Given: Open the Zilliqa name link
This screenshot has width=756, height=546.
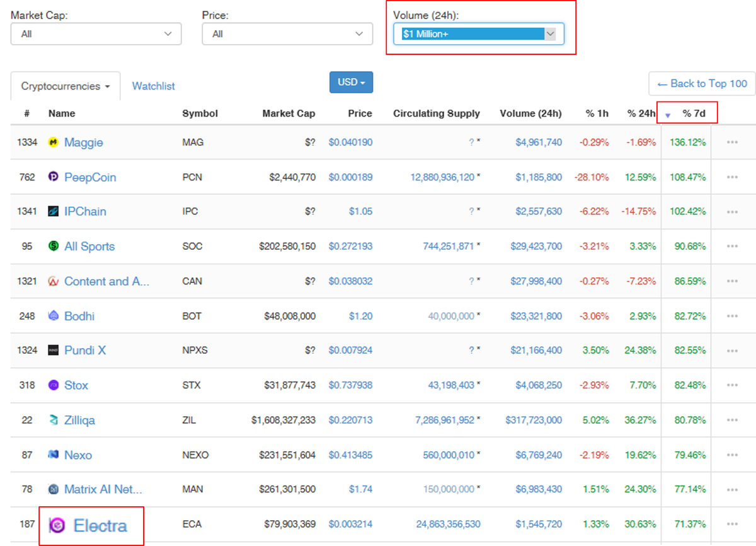Looking at the screenshot, I should (79, 420).
